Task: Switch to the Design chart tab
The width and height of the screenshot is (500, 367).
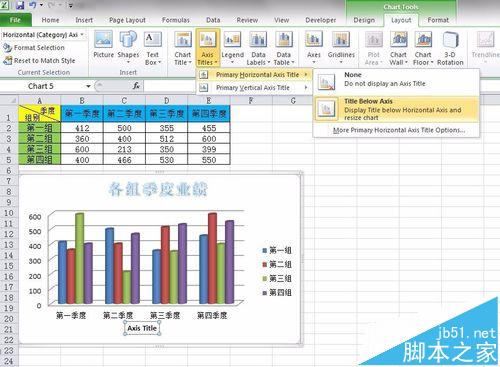Action: [364, 20]
